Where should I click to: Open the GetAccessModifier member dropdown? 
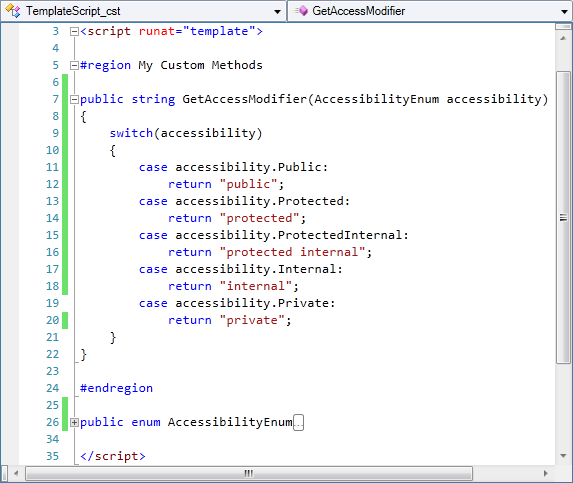pyautogui.click(x=564, y=11)
